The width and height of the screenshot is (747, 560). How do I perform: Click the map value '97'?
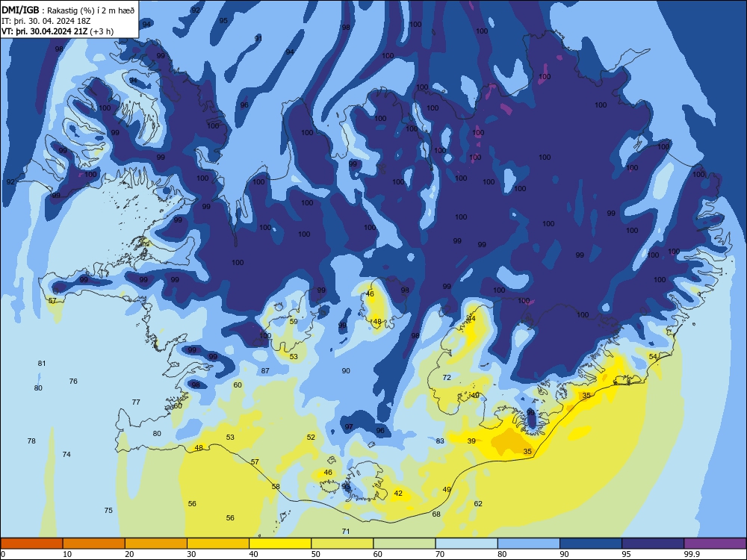349,426
